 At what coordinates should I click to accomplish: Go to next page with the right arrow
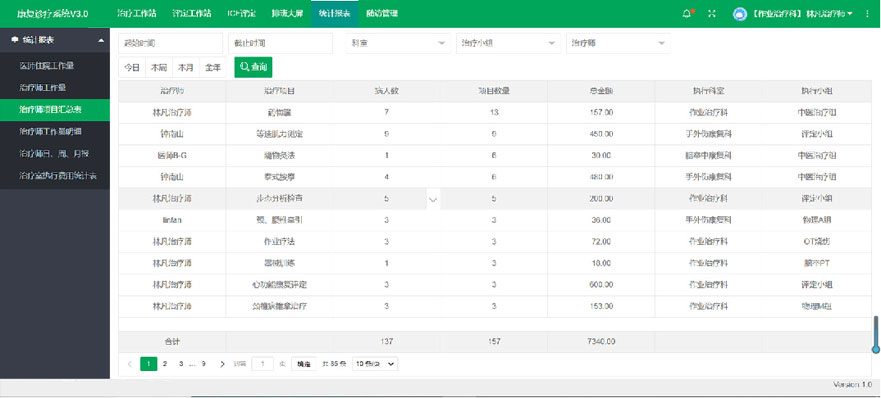pyautogui.click(x=222, y=364)
